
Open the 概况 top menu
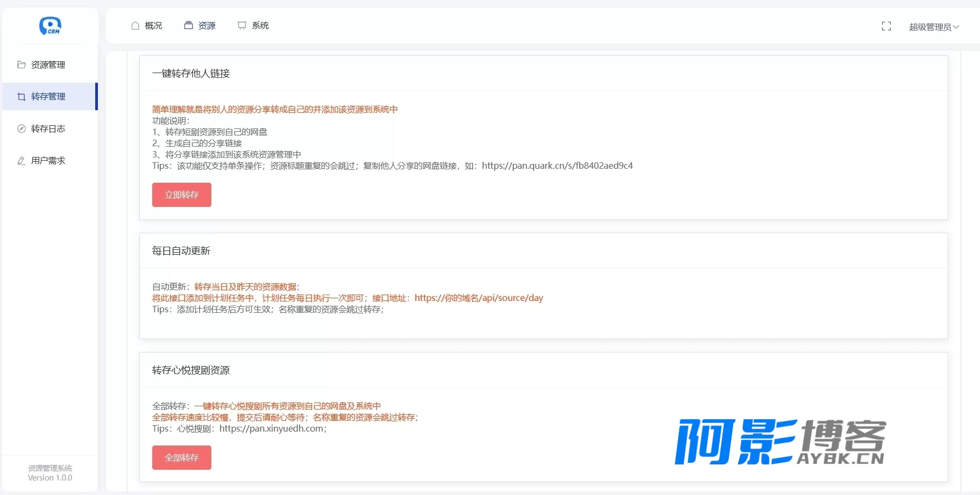coord(147,26)
